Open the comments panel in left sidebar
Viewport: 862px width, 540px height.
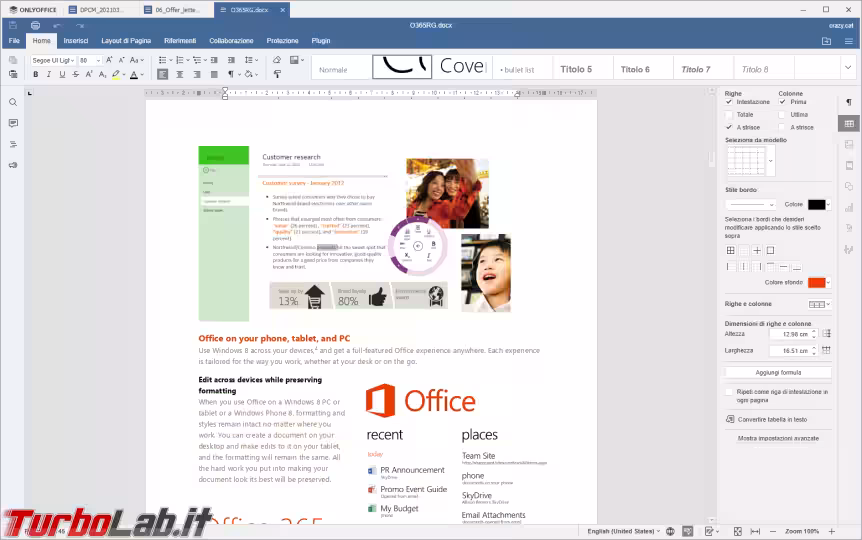pos(13,123)
